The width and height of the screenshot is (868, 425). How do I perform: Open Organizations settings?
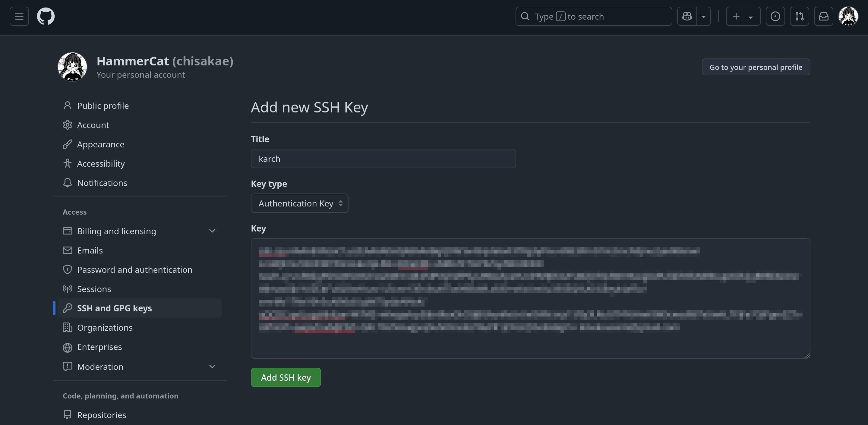[x=140, y=327]
